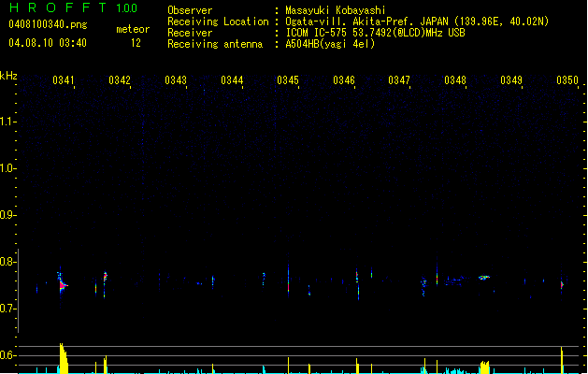Click the strong meteor echo near 0341
Screen dimensions: 588x374
63,285
